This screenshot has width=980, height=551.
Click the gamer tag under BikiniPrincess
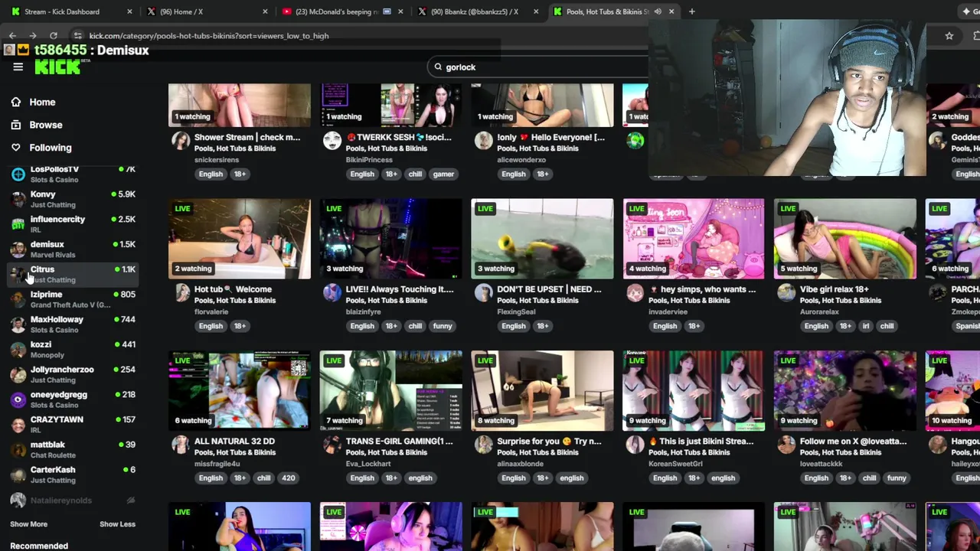click(x=443, y=174)
